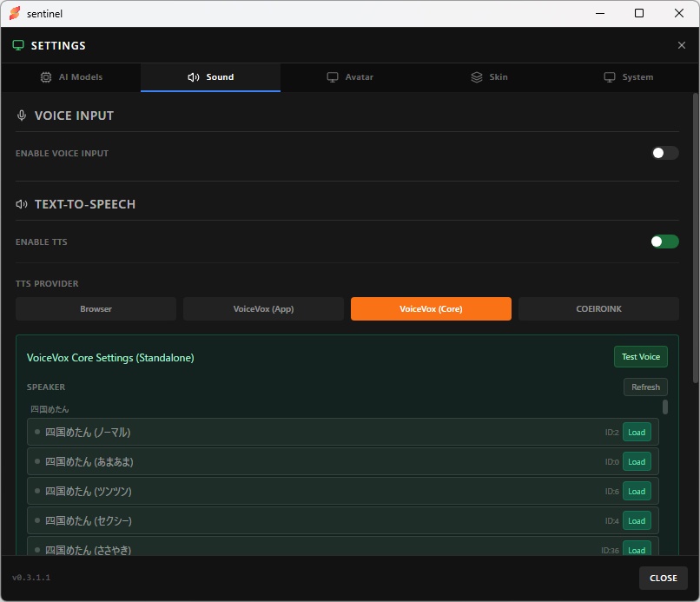Click the speaker icon on Sound tab
The height and width of the screenshot is (602, 700).
(x=194, y=77)
